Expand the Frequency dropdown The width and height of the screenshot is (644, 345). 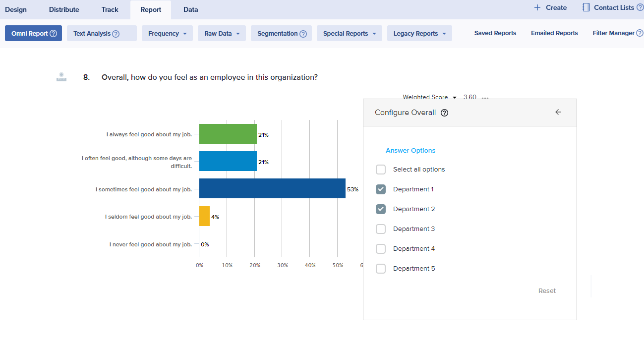[167, 34]
